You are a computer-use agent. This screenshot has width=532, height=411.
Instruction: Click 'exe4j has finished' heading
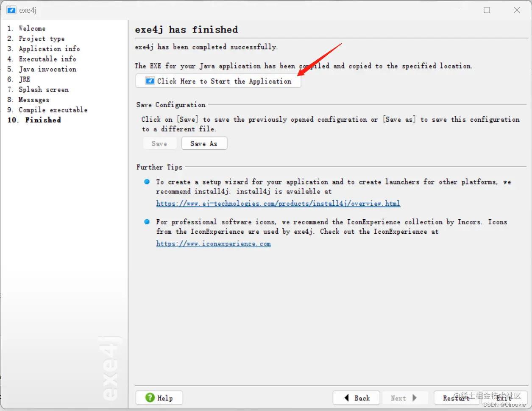(187, 30)
